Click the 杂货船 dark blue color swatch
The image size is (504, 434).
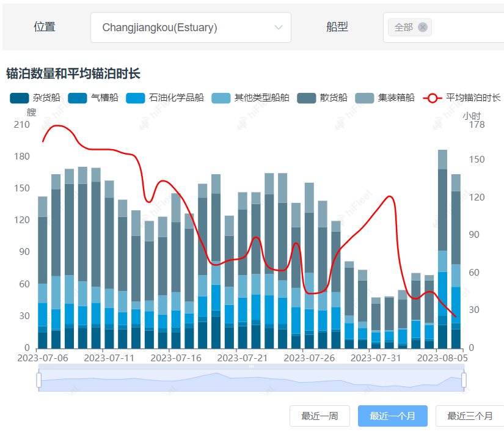(20, 98)
